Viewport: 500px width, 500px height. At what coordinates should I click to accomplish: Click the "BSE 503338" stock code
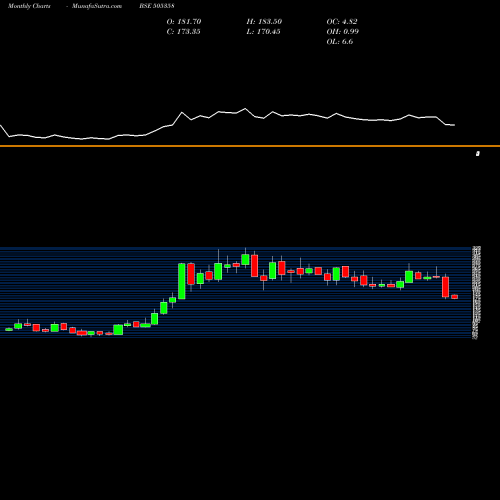click(x=157, y=6)
